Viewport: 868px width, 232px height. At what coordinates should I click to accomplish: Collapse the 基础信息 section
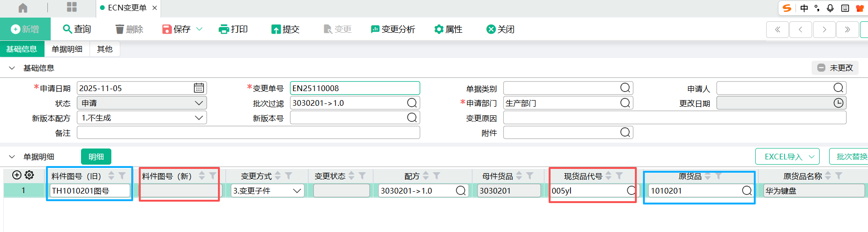coord(12,68)
